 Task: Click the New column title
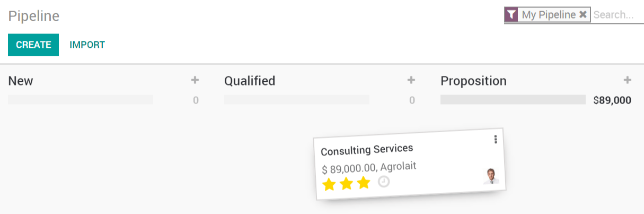(x=21, y=81)
